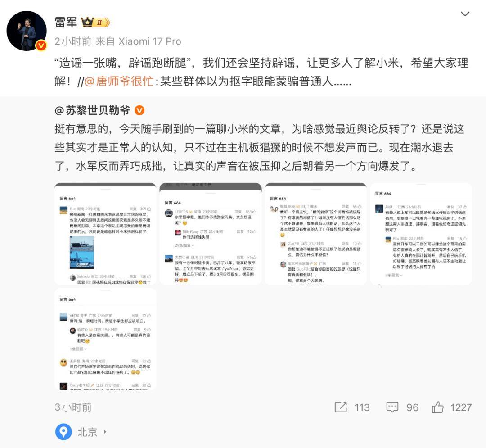486x448 pixels.
Task: Expand the post options chevron at top right
Action: click(465, 14)
